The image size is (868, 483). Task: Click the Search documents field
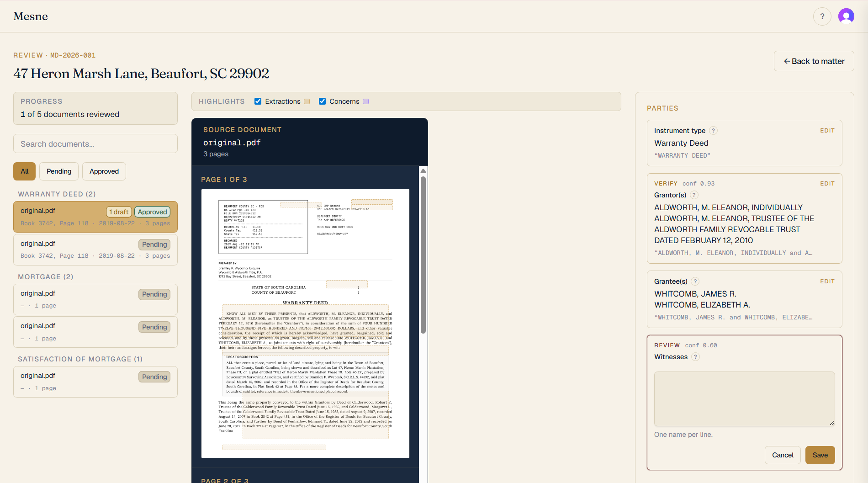[95, 144]
